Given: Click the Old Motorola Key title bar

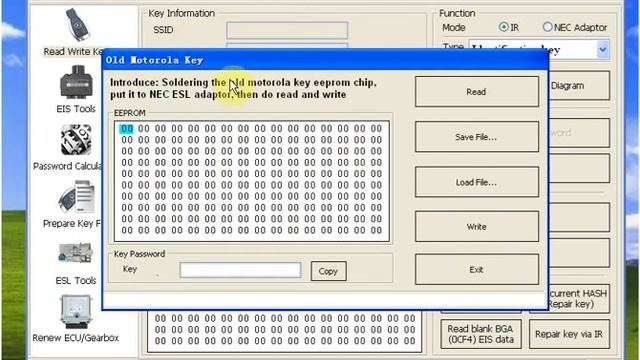Looking at the screenshot, I should 324,60.
